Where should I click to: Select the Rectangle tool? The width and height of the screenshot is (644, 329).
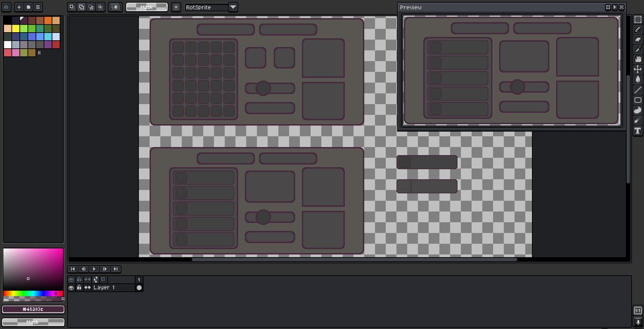click(638, 100)
